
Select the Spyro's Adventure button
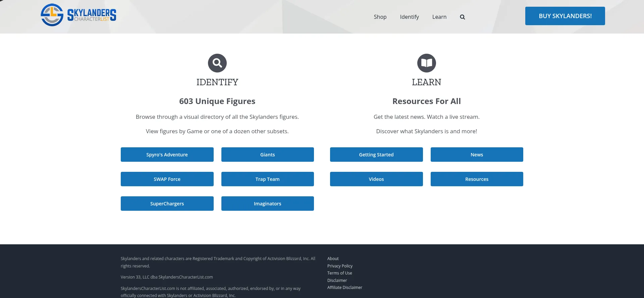167,155
